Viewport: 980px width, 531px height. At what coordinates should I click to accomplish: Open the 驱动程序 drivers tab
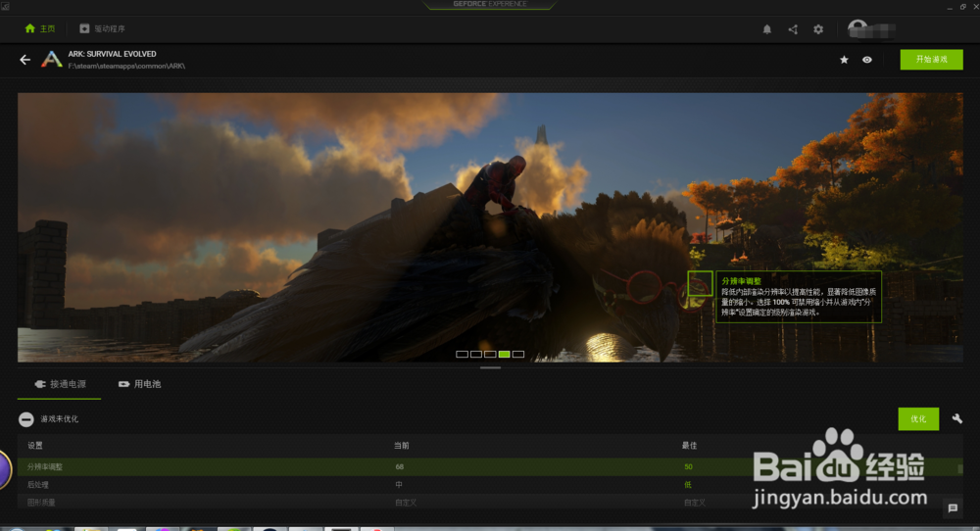(x=103, y=28)
